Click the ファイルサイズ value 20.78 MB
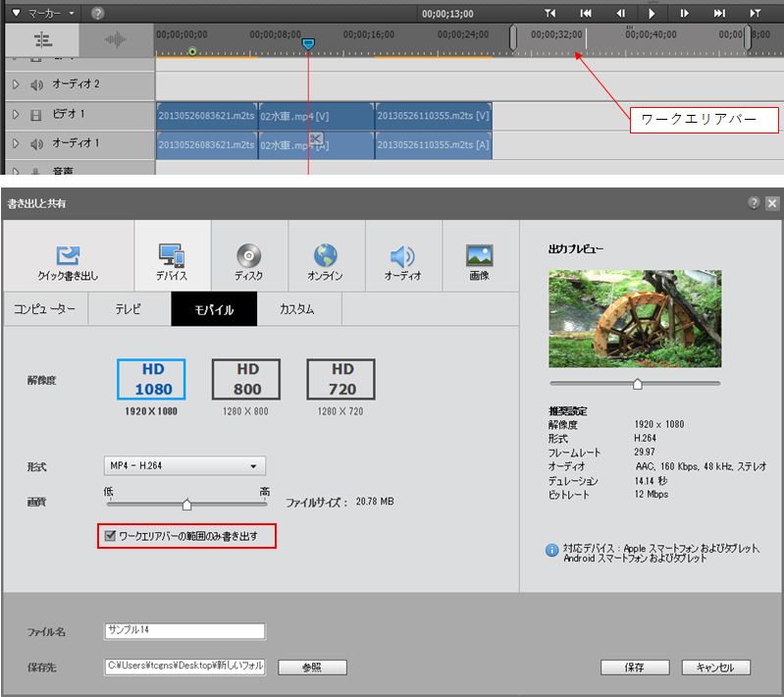The image size is (784, 697). point(375,502)
